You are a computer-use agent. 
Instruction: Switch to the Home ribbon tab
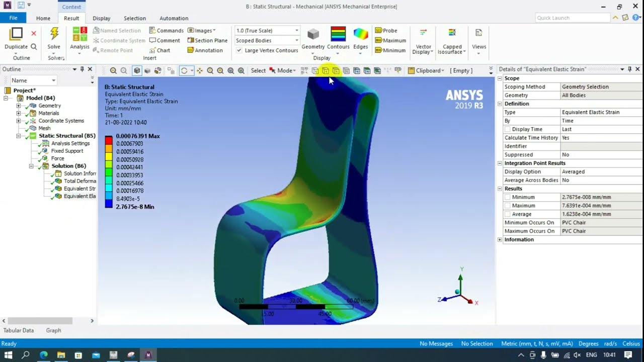coord(43,18)
